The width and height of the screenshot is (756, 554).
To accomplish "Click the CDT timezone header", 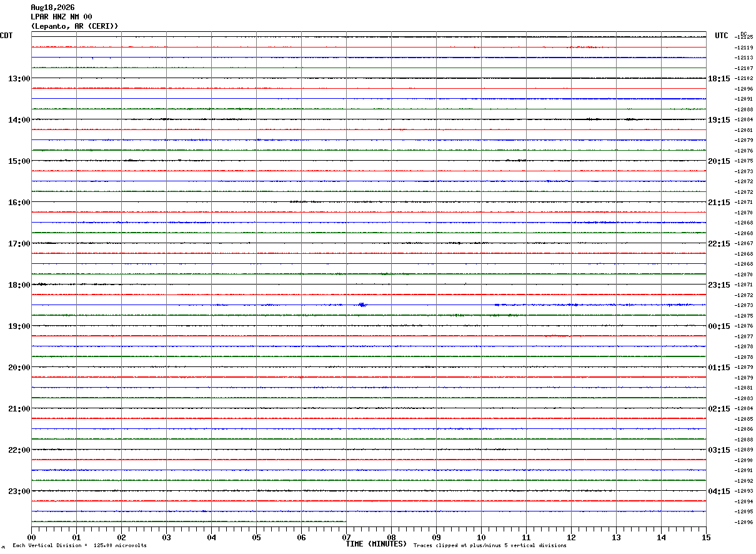I will (6, 36).
